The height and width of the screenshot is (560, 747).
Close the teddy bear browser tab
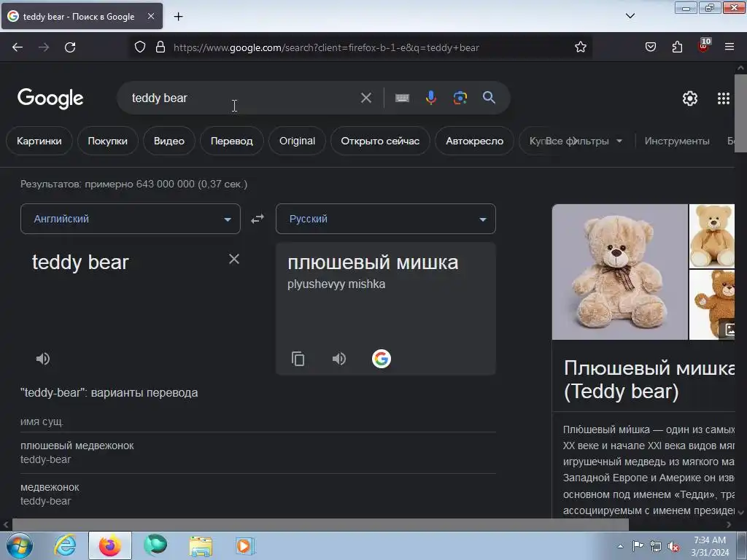point(151,16)
